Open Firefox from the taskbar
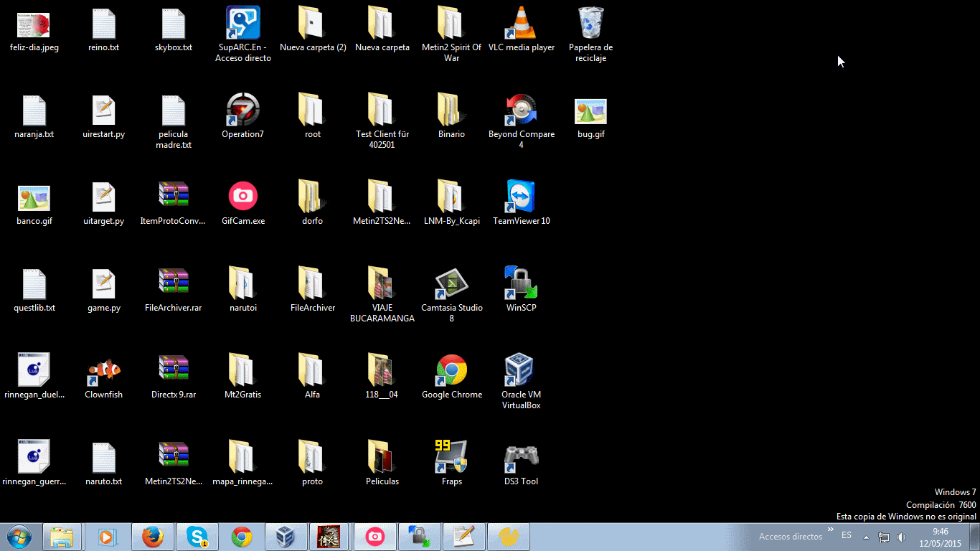Viewport: 980px width, 551px height. pos(153,537)
